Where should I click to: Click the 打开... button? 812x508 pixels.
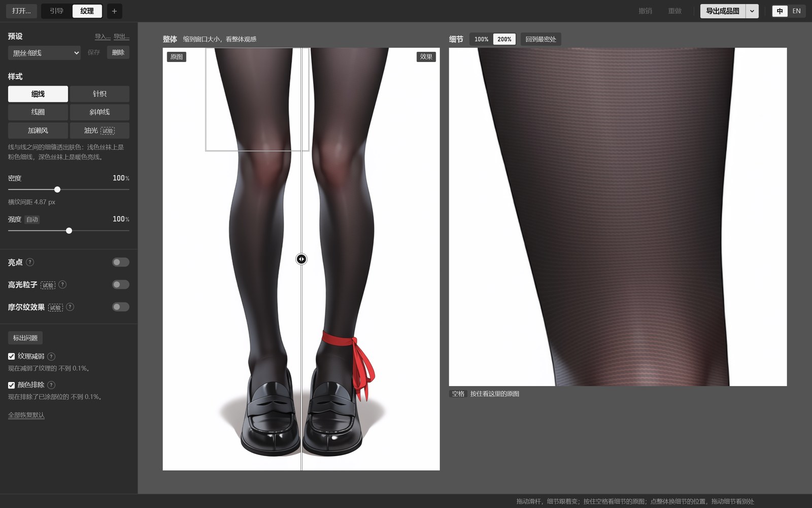pyautogui.click(x=21, y=11)
